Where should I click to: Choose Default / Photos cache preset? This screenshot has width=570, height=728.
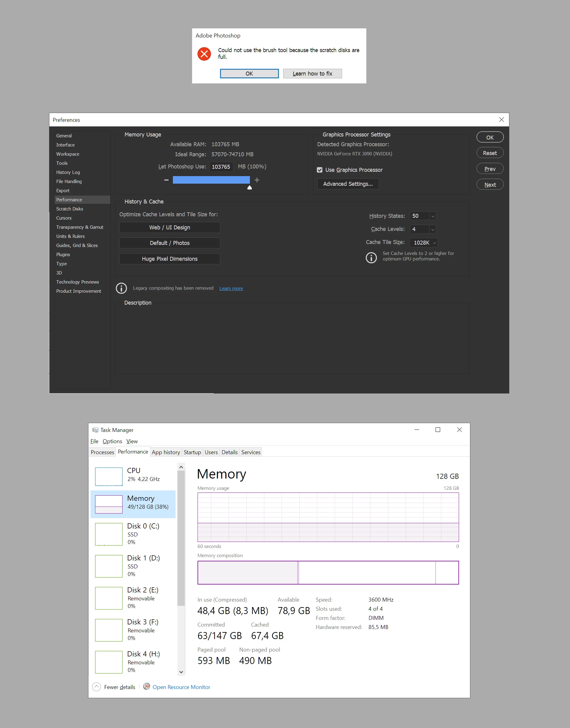click(169, 243)
